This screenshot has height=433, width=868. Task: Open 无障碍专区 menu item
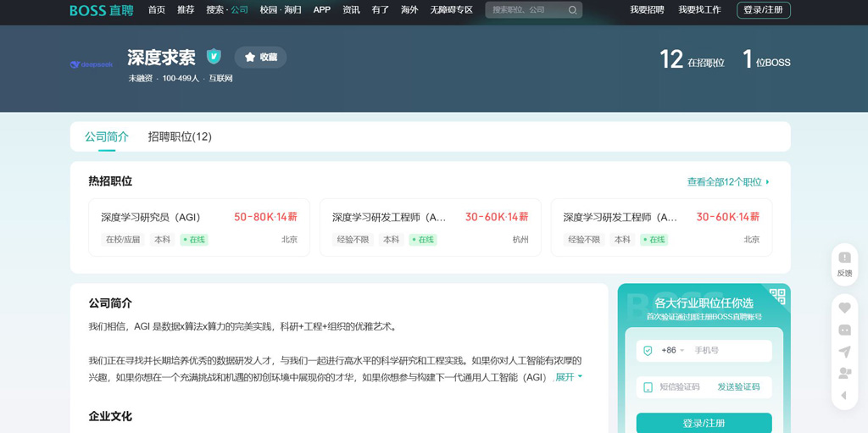pos(452,10)
